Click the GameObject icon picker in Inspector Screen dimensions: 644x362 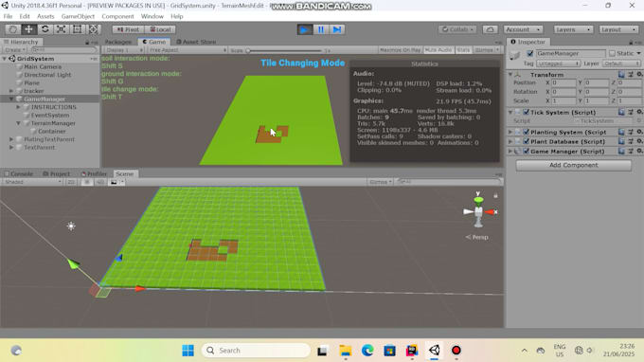(x=515, y=56)
